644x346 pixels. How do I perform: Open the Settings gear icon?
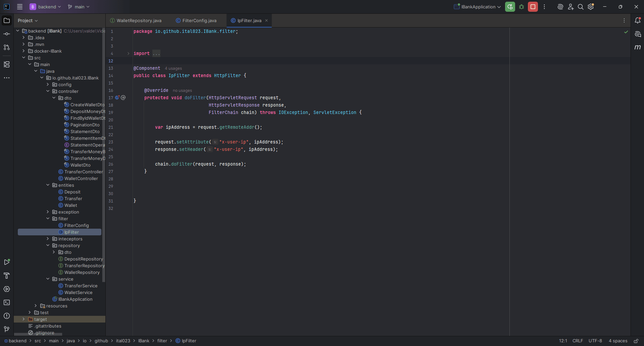[590, 7]
